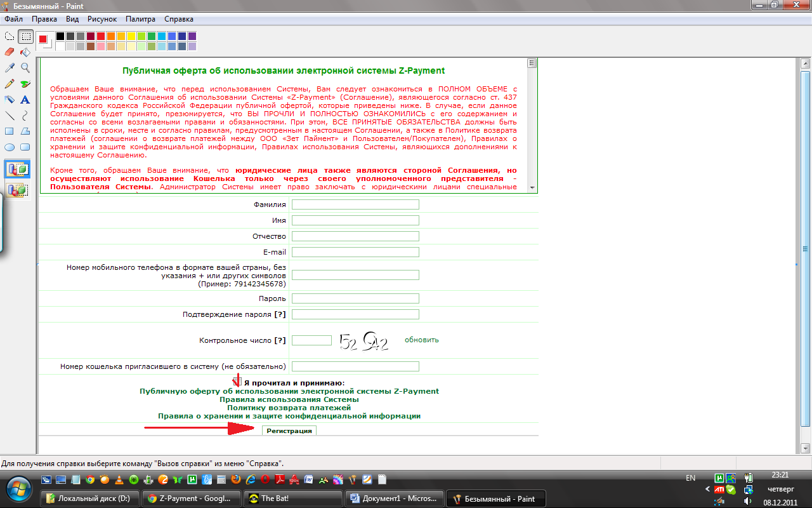Select the Rounded rectangle tool

click(25, 147)
